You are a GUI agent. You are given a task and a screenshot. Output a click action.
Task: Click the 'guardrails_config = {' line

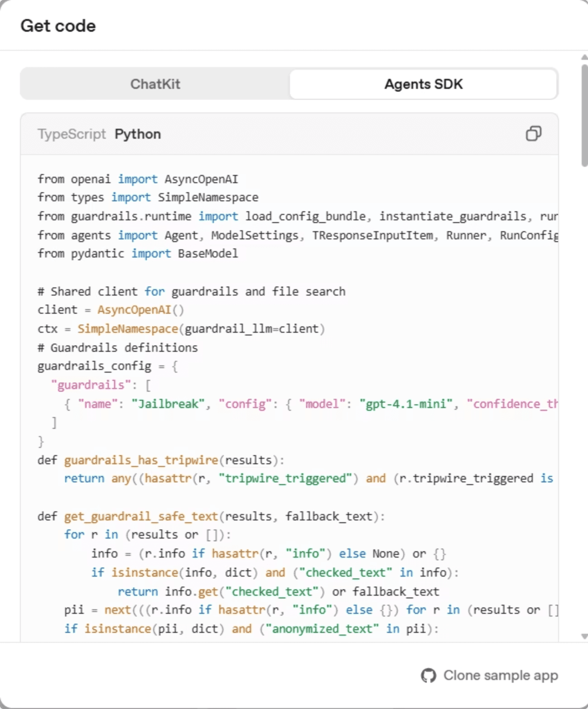(x=108, y=366)
